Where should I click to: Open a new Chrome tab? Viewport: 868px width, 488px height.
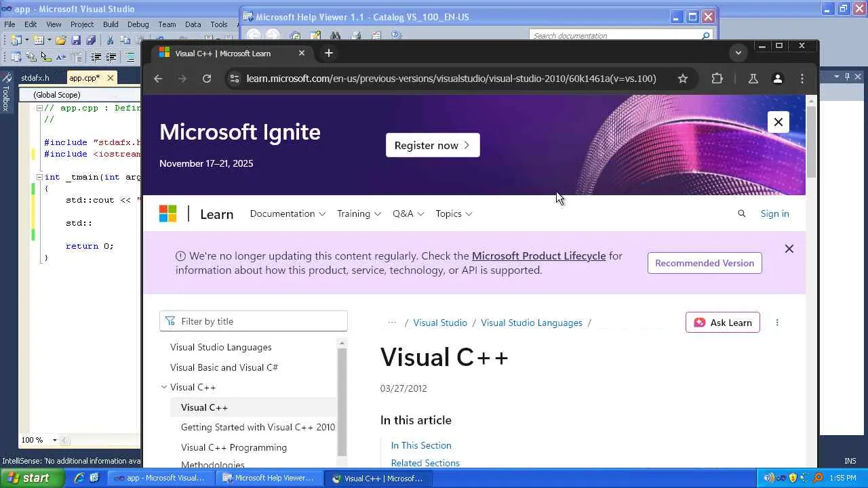(329, 53)
